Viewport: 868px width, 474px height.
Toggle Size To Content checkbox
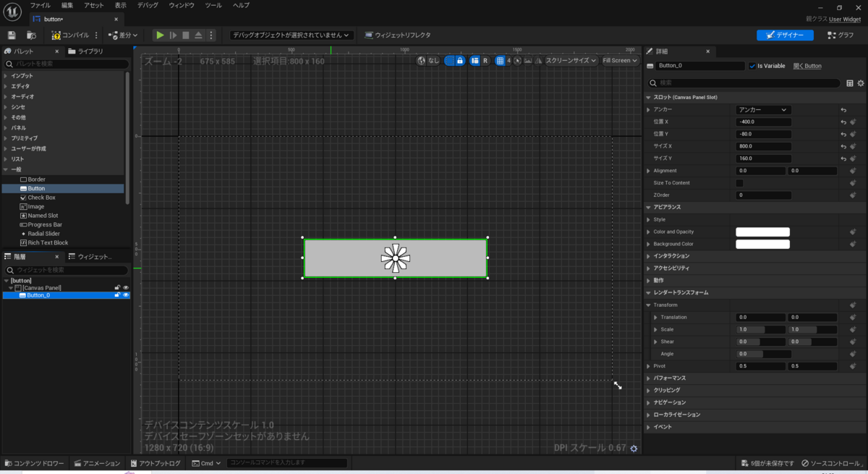[x=739, y=183]
